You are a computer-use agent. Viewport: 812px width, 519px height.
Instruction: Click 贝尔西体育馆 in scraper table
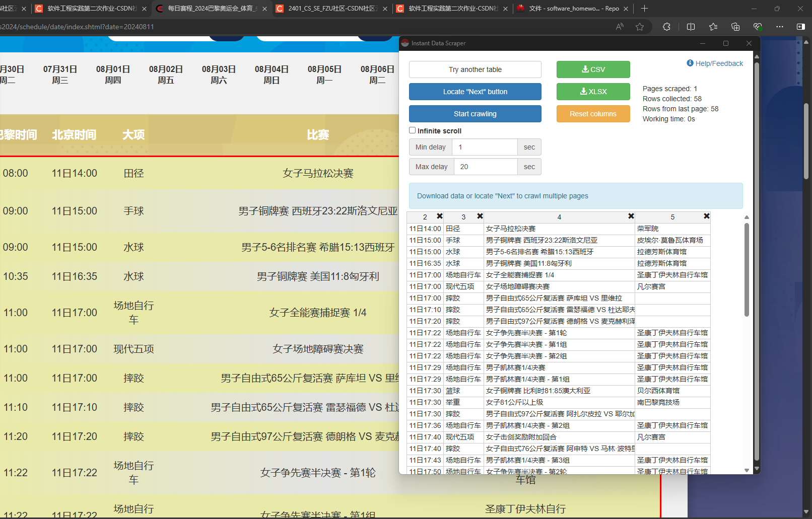point(672,391)
